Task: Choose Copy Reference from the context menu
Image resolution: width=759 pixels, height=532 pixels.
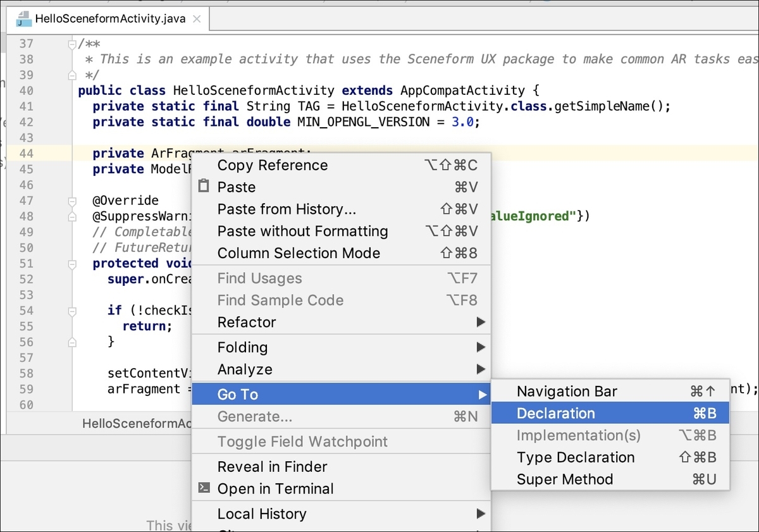Action: (x=272, y=165)
